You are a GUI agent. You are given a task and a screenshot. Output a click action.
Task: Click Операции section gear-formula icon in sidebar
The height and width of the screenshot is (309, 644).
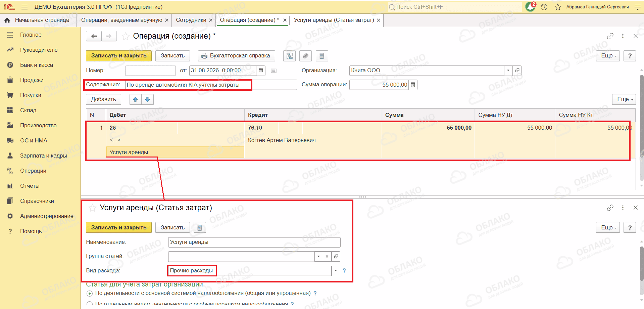click(x=10, y=171)
